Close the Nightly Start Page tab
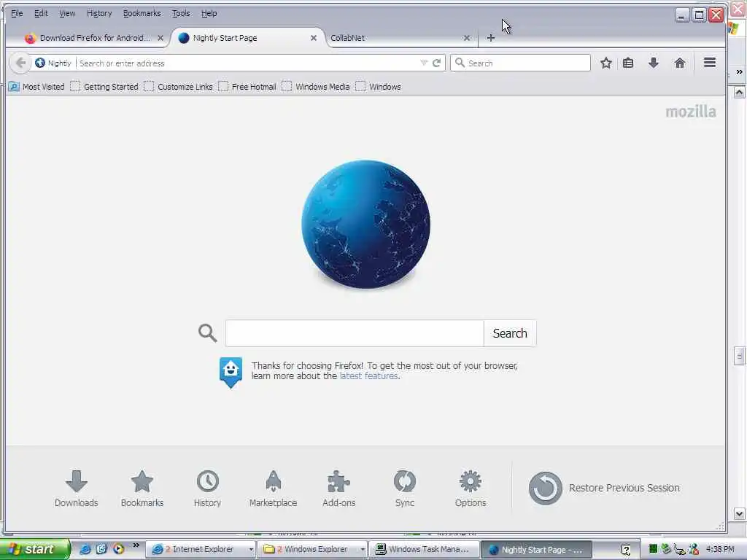Image resolution: width=747 pixels, height=560 pixels. point(314,38)
